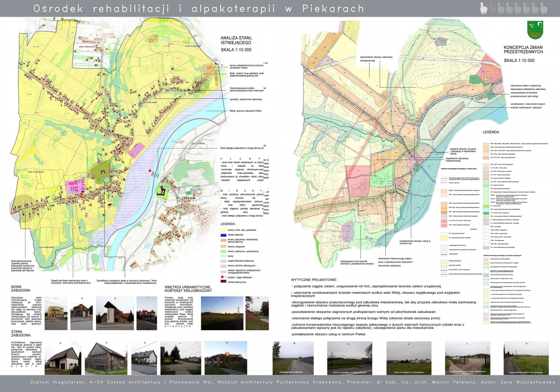Click red minus on sports field photo

tap(468, 344)
